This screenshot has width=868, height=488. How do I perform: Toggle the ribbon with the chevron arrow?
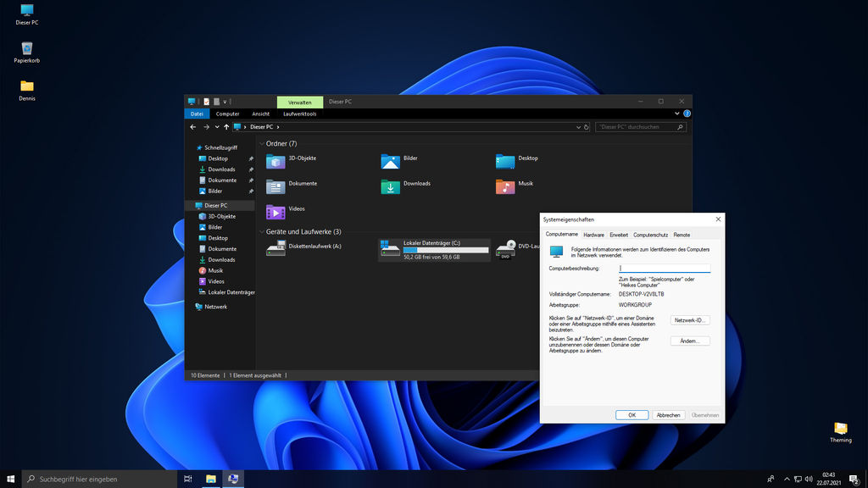pos(676,113)
